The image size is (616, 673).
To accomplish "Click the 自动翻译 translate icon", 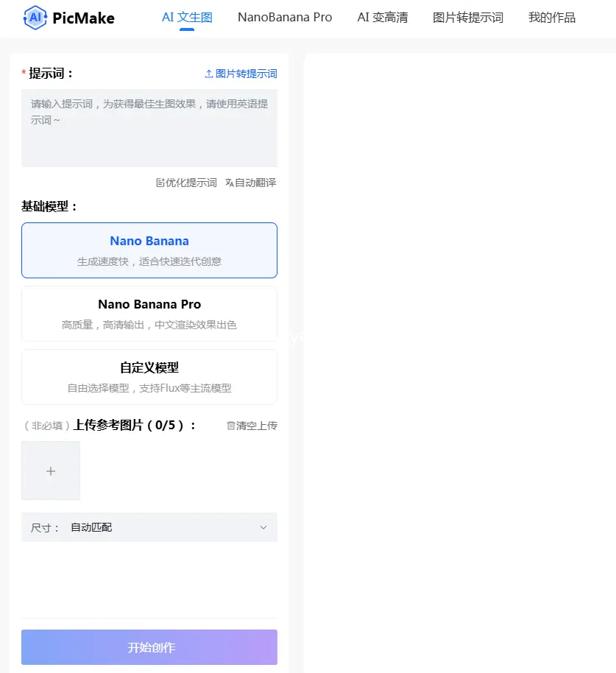I will click(229, 183).
